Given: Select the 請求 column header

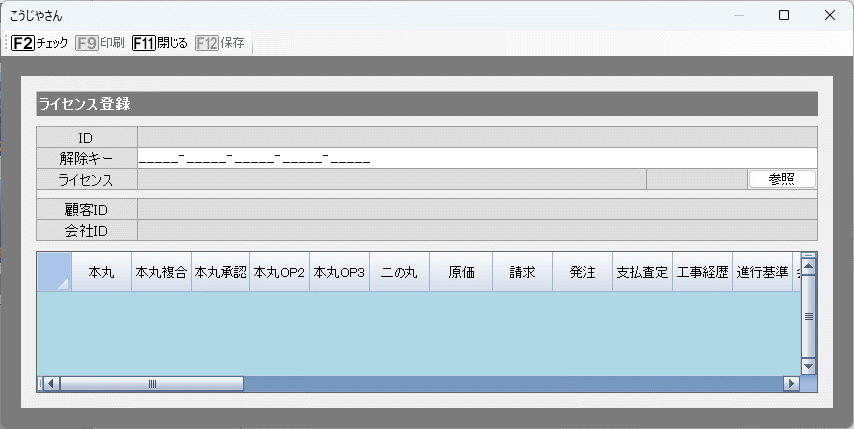Looking at the screenshot, I should coord(522,272).
